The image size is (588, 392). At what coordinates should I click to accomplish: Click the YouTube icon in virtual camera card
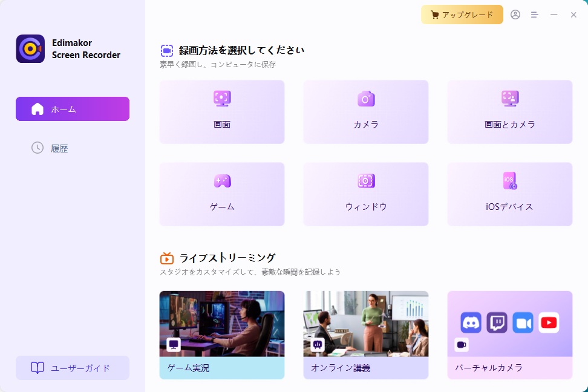pos(549,323)
